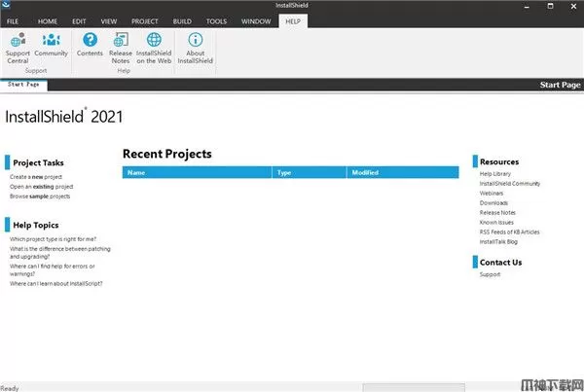Open the Community ribbon icon
584x392 pixels.
click(51, 45)
